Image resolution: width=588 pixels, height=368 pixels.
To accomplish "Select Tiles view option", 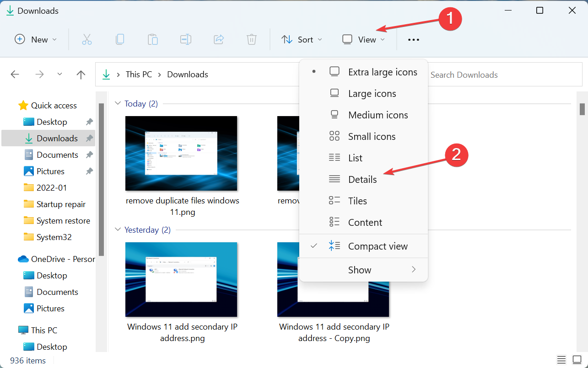I will 363,201.
